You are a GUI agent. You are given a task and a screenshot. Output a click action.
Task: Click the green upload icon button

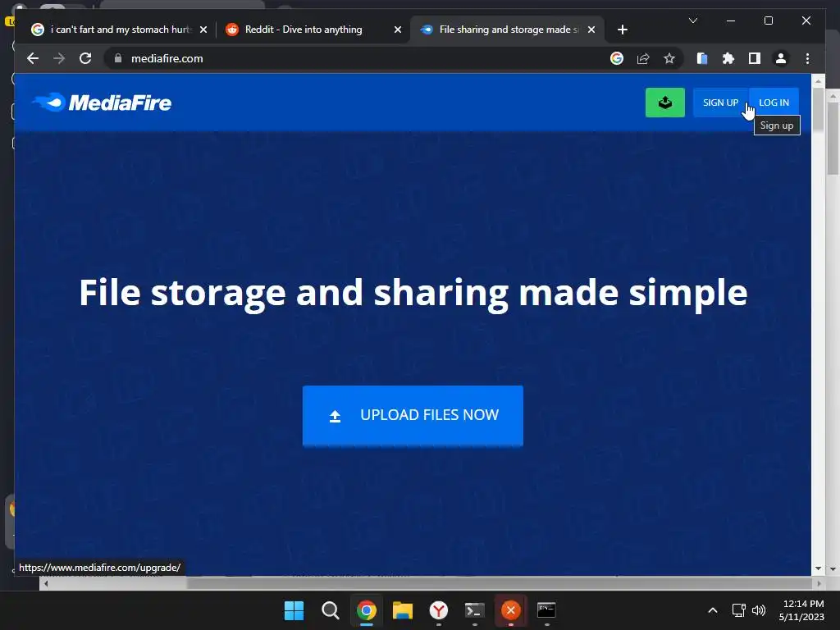(664, 103)
